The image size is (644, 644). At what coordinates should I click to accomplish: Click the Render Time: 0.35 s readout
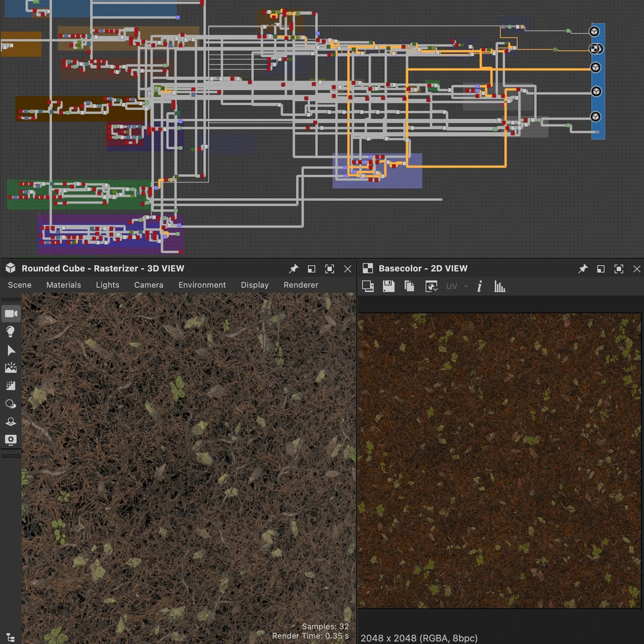tap(310, 636)
